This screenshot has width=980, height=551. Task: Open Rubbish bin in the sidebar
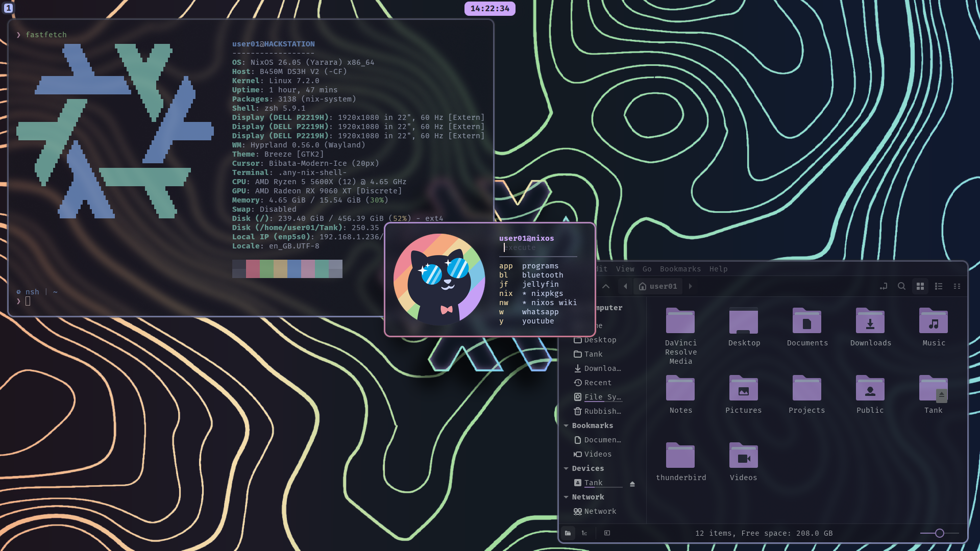[x=598, y=411]
